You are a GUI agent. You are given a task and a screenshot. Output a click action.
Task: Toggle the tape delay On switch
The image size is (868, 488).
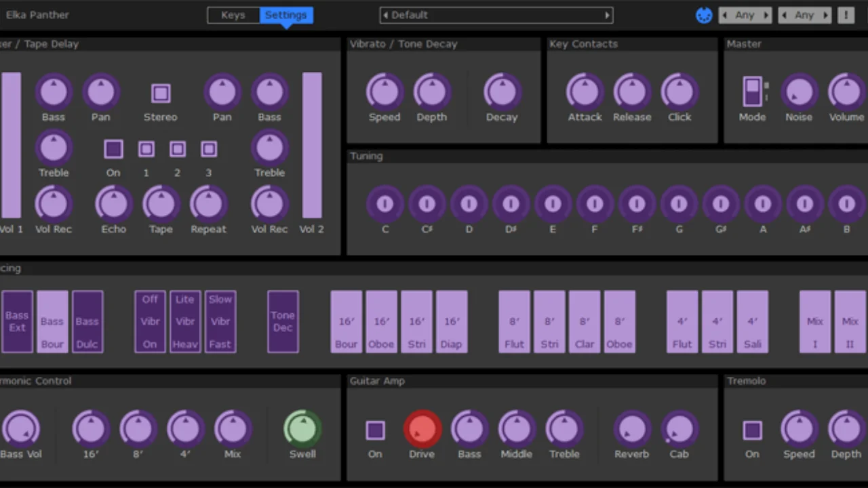(113, 149)
